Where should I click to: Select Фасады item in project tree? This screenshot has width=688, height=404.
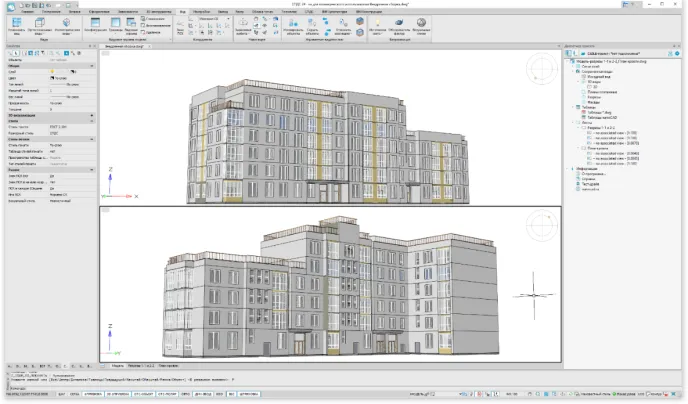[591, 103]
